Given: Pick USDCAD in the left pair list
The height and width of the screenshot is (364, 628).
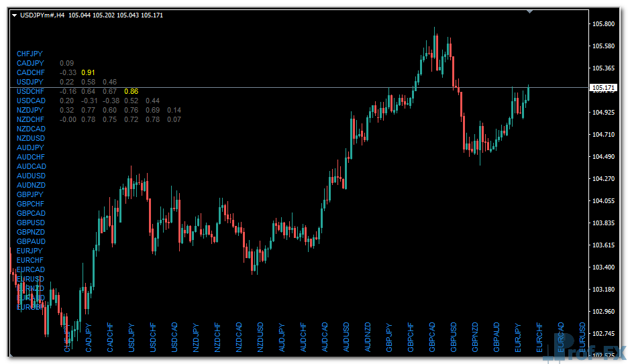Looking at the screenshot, I should point(31,101).
